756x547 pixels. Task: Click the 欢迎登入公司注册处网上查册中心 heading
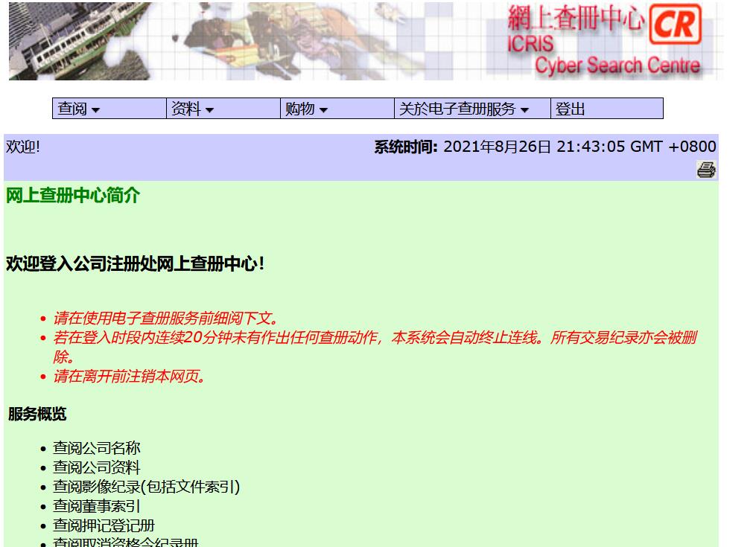point(135,263)
